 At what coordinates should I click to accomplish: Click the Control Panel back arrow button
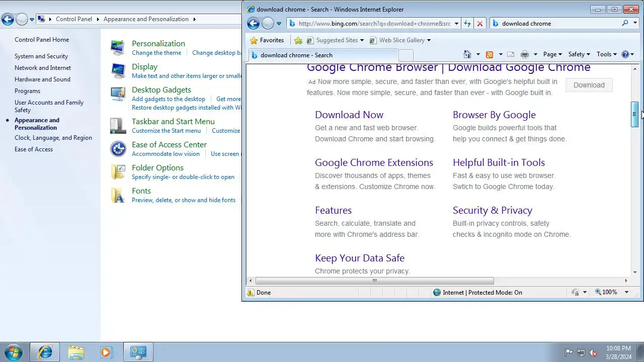8,19
